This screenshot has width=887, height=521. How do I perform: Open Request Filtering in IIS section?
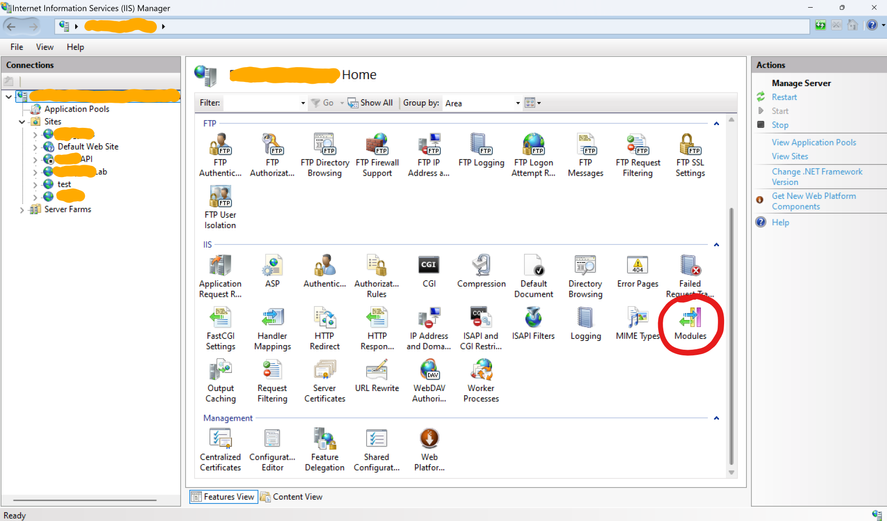(x=272, y=381)
